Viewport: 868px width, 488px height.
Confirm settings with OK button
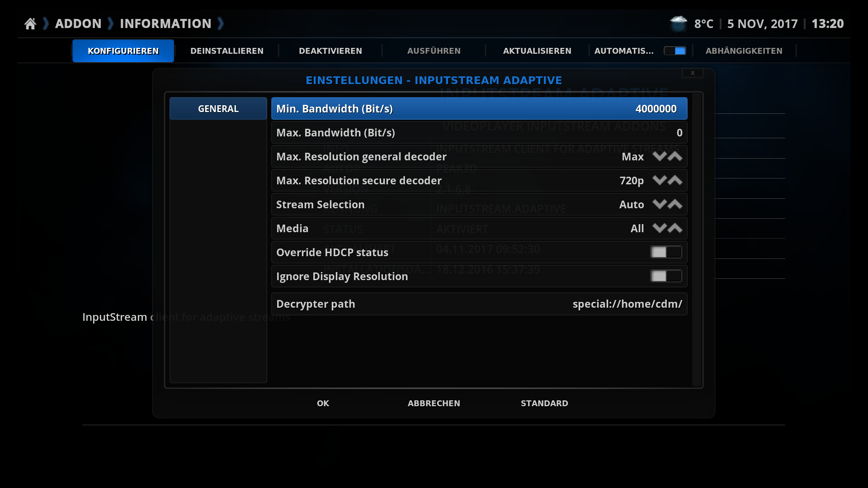(x=323, y=403)
